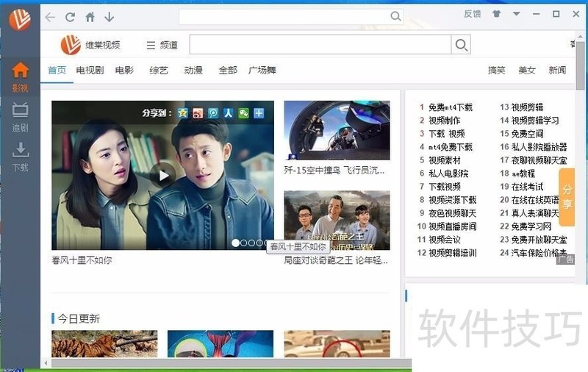This screenshot has width=588, height=372.
Task: Click ad link ae教程
Action: 523,174
